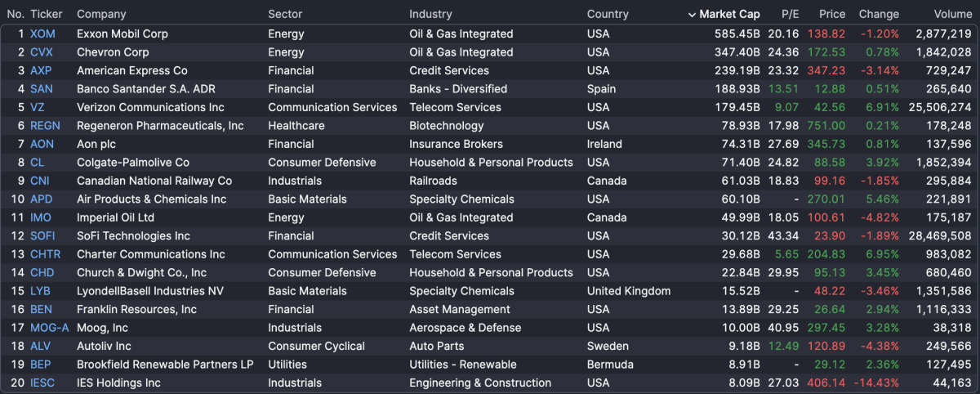Viewport: 980px width, 394px height.
Task: Open the IESC ticker link
Action: tap(43, 383)
